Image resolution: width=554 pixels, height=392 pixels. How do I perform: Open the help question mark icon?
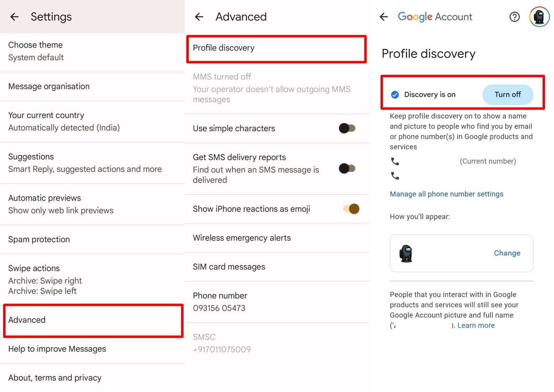515,17
